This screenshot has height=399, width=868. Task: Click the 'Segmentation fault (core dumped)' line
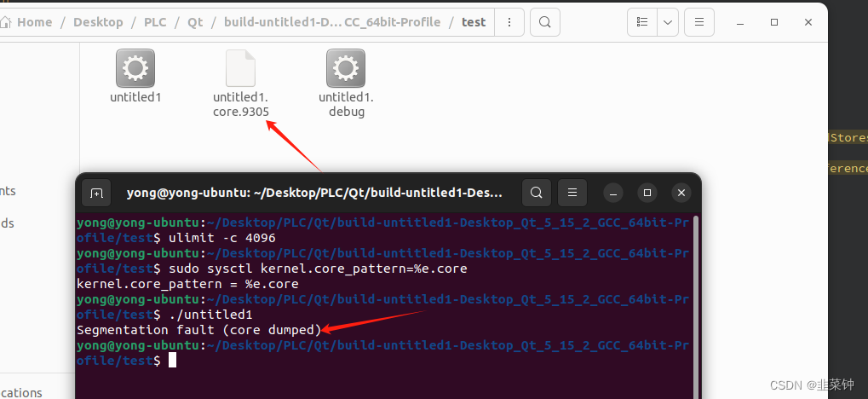coord(199,330)
